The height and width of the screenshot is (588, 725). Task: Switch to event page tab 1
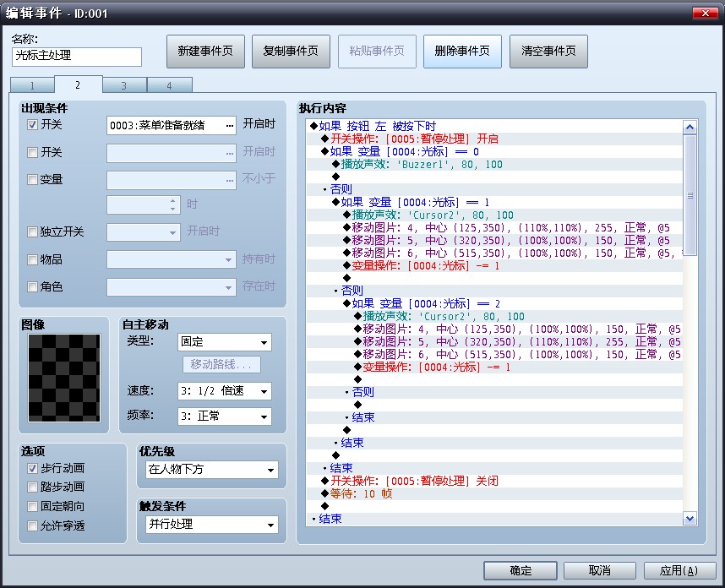(x=32, y=85)
